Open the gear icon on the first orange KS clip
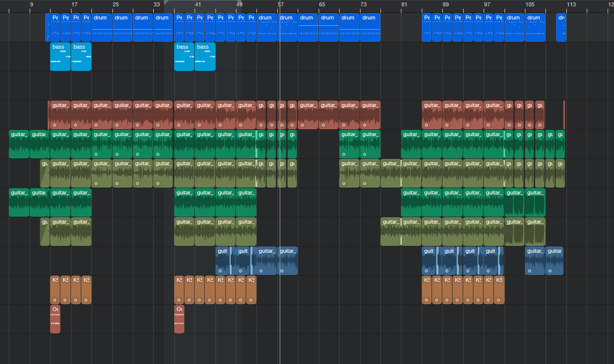This screenshot has width=614, height=364. [54, 300]
